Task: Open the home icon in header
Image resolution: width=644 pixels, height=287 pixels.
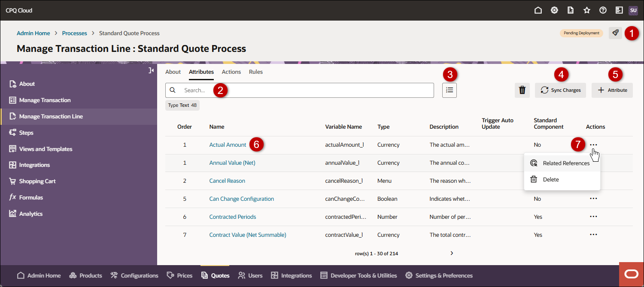Action: coord(538,10)
